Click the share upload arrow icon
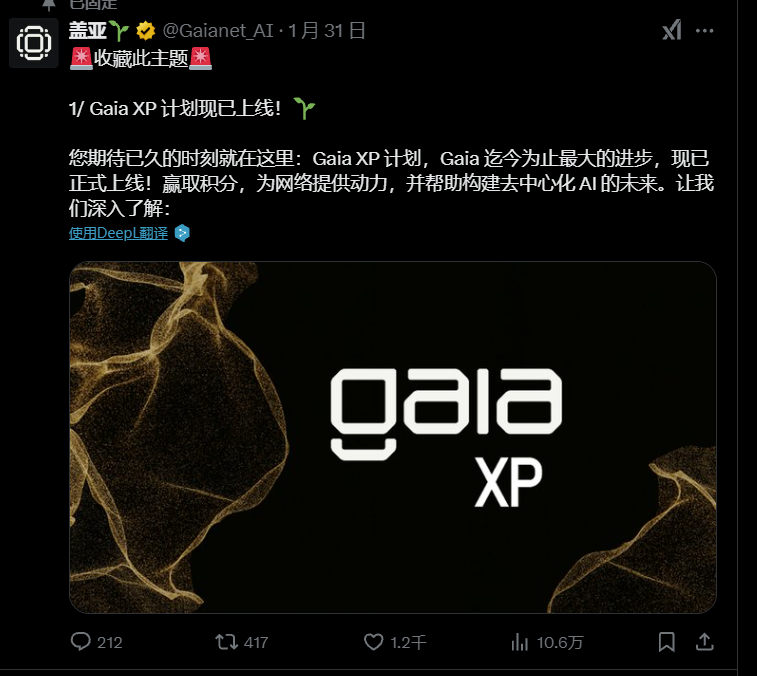This screenshot has height=676, width=757. 704,642
